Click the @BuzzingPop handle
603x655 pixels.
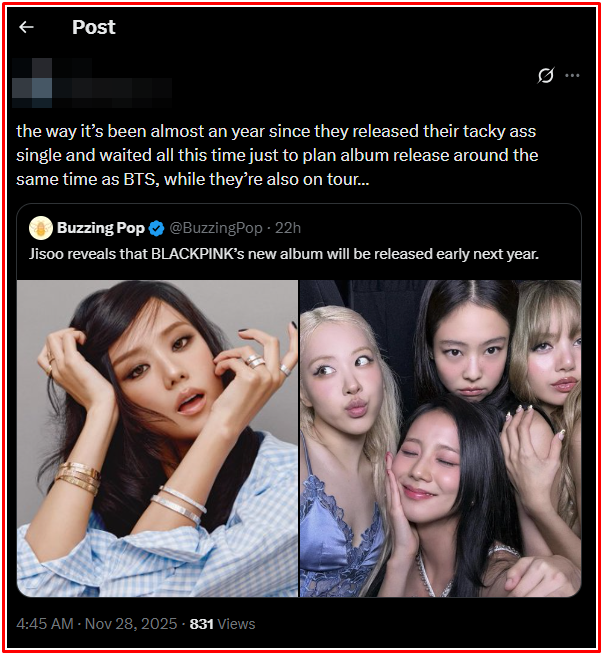coord(206,228)
